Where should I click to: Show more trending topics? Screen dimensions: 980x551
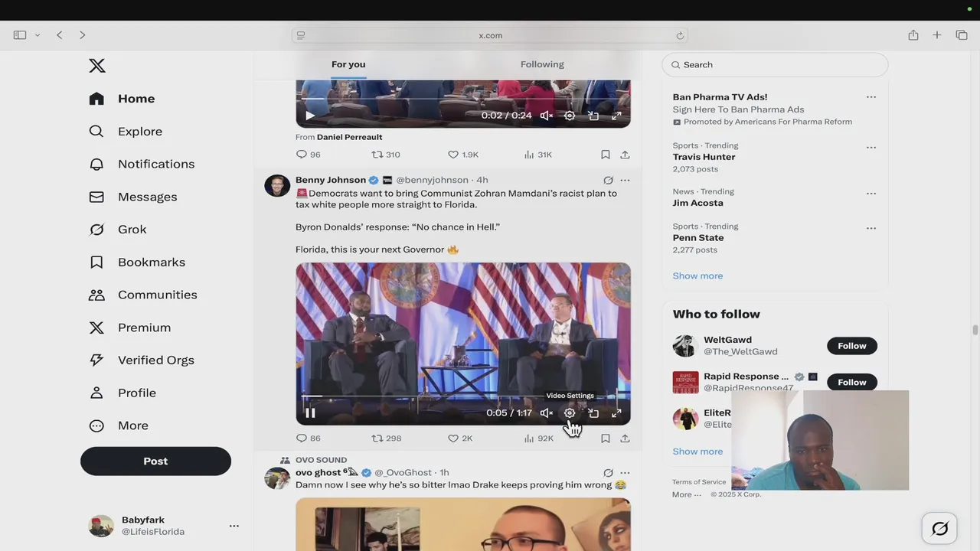click(x=697, y=276)
